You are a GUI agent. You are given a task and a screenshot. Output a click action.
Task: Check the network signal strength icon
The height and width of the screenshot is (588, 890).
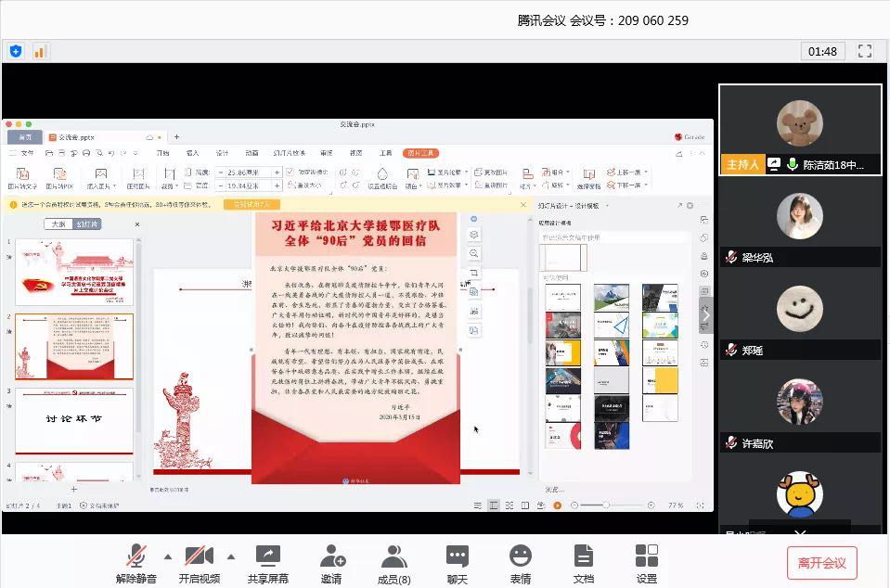(x=40, y=51)
